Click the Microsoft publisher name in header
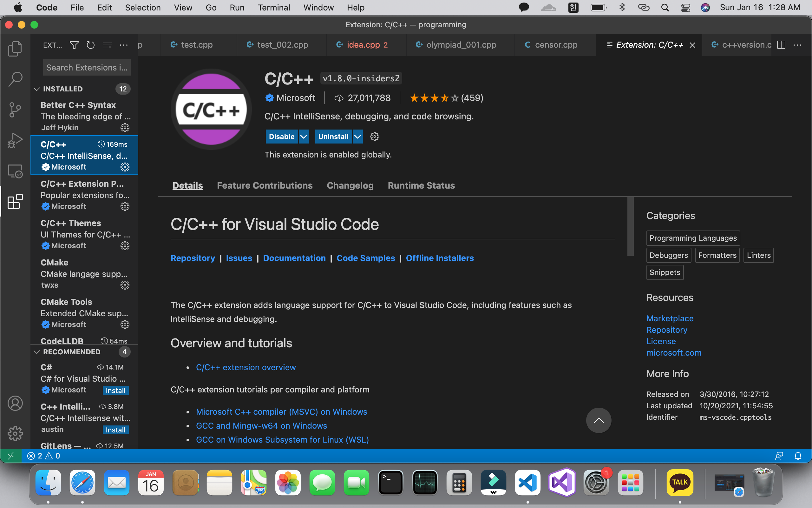Viewport: 812px width, 508px height. coord(296,98)
